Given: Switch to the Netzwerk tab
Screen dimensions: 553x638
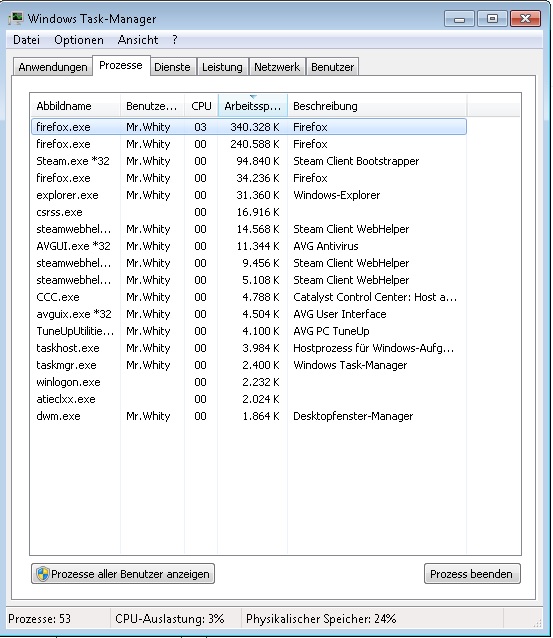Looking at the screenshot, I should pyautogui.click(x=277, y=67).
